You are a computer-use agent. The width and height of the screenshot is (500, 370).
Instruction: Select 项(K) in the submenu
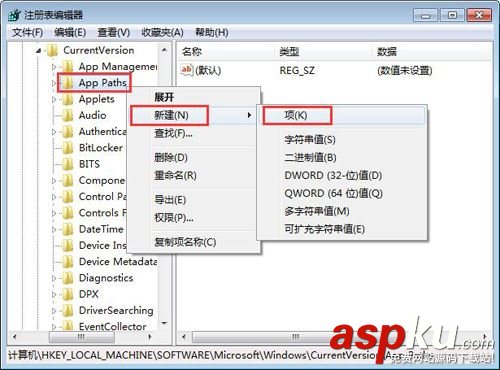pos(342,115)
